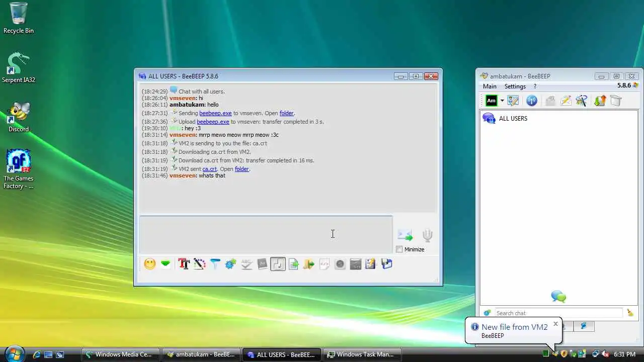This screenshot has width=644, height=362.
Task: Click the microphone voice message icon
Action: [x=427, y=235]
